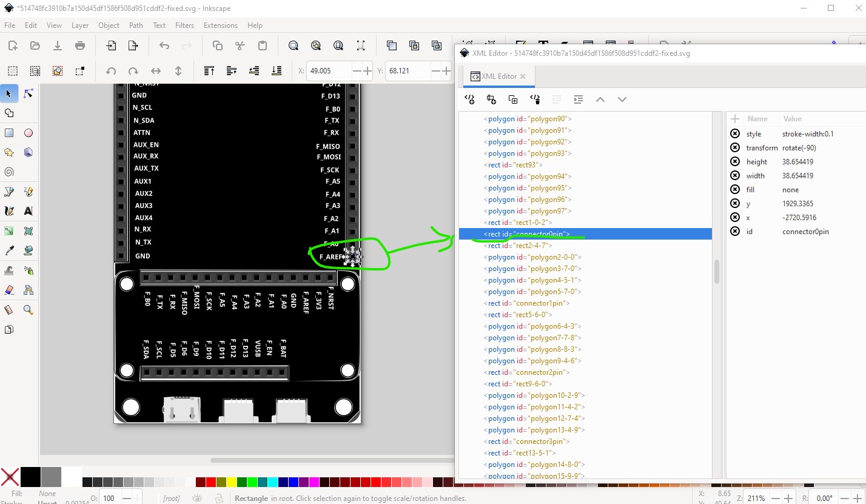Click the Duplicate selection icon
This screenshot has height=504, width=866.
[392, 45]
